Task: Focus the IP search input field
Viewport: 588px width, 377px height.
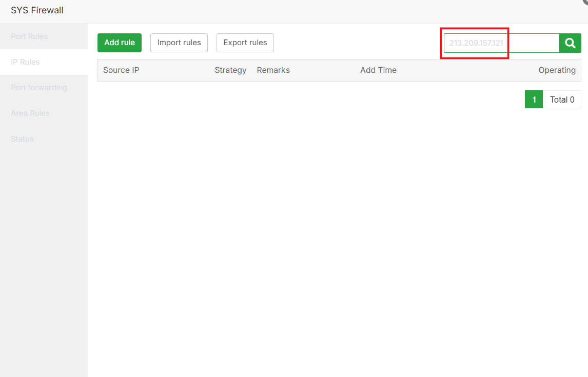Action: pyautogui.click(x=501, y=43)
